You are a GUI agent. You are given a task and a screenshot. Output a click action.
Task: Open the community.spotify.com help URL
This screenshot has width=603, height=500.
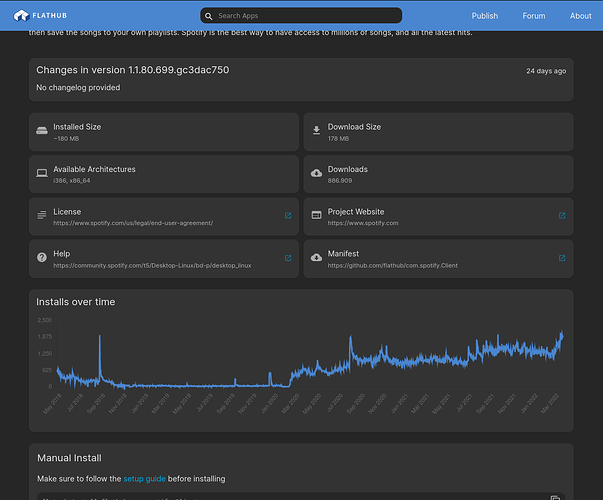[x=152, y=265]
